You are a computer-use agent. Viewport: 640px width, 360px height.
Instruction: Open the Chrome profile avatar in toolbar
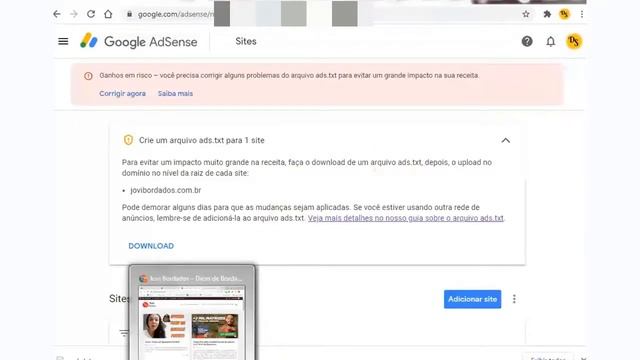point(564,14)
